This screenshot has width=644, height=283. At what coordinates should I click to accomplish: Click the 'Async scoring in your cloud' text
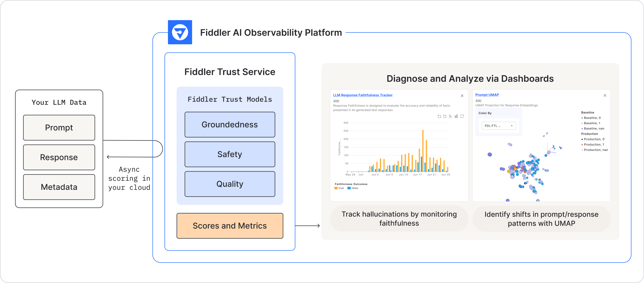[x=129, y=179]
